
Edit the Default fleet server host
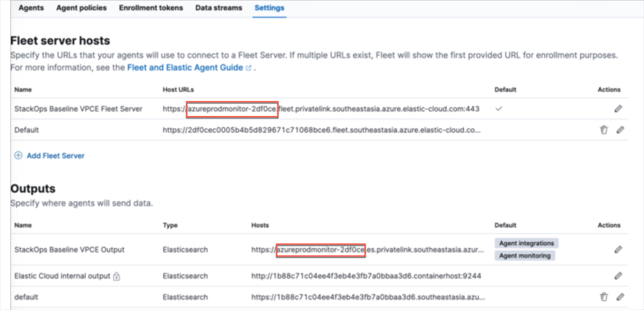click(620, 130)
